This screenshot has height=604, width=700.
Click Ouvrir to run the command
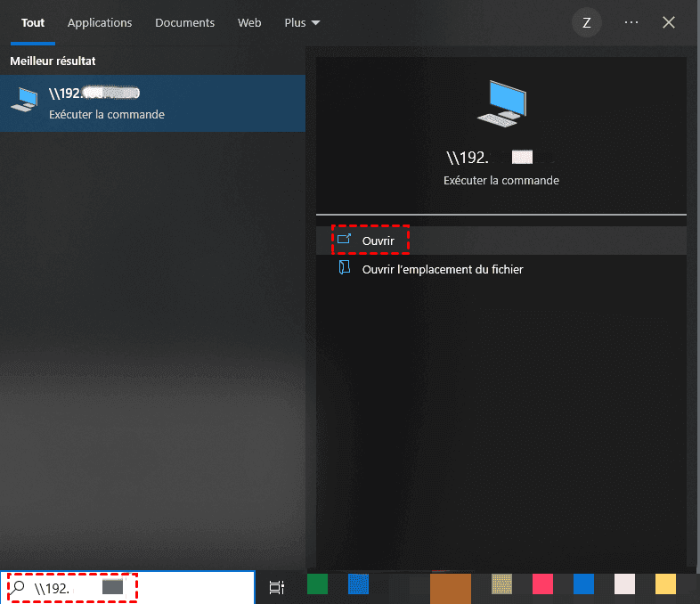(501, 241)
